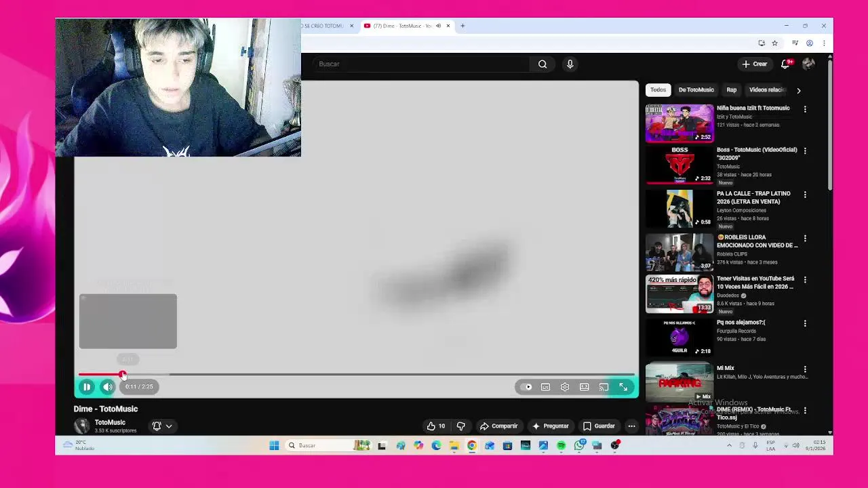This screenshot has height=488, width=868.
Task: Select the Rap filter chip
Action: coord(732,89)
